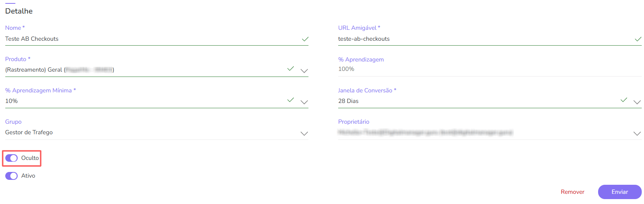Click the Remover link

[x=572, y=192]
